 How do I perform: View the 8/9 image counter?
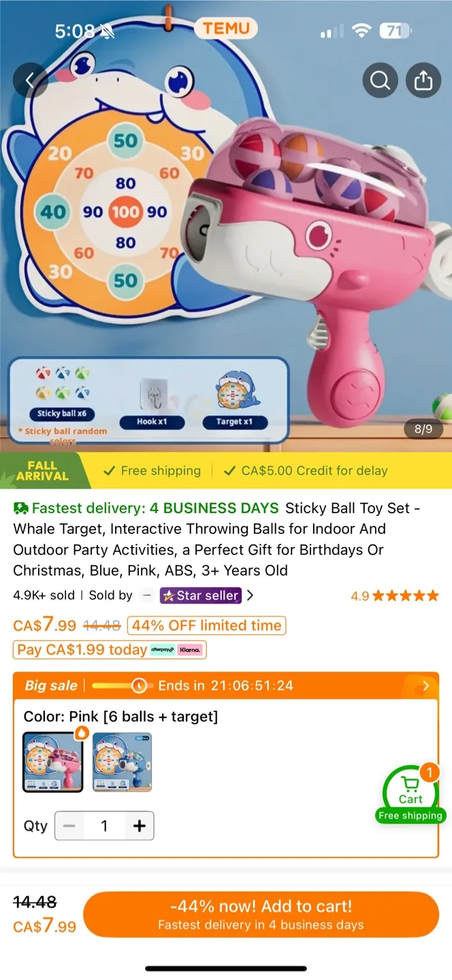(423, 429)
